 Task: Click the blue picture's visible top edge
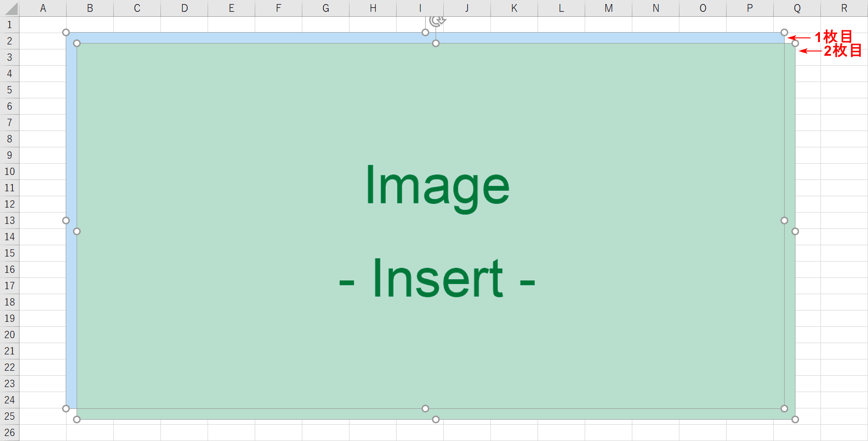click(x=425, y=38)
